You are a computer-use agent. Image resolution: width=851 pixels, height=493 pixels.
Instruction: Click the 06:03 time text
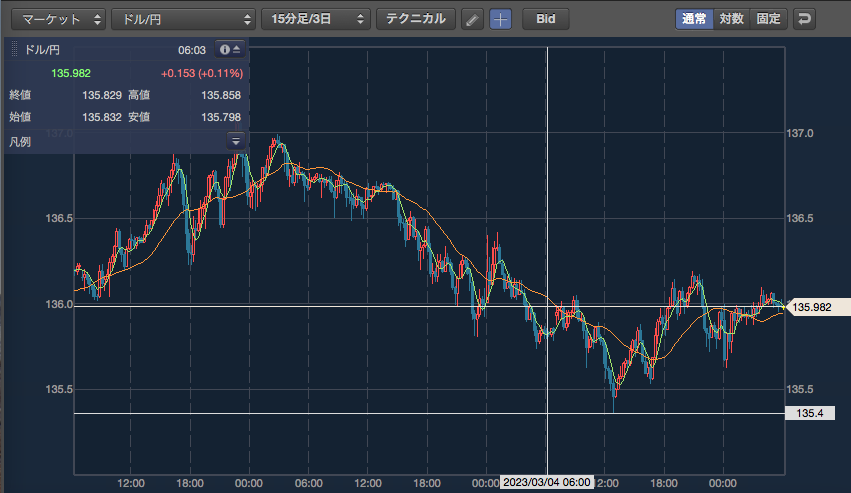(192, 50)
